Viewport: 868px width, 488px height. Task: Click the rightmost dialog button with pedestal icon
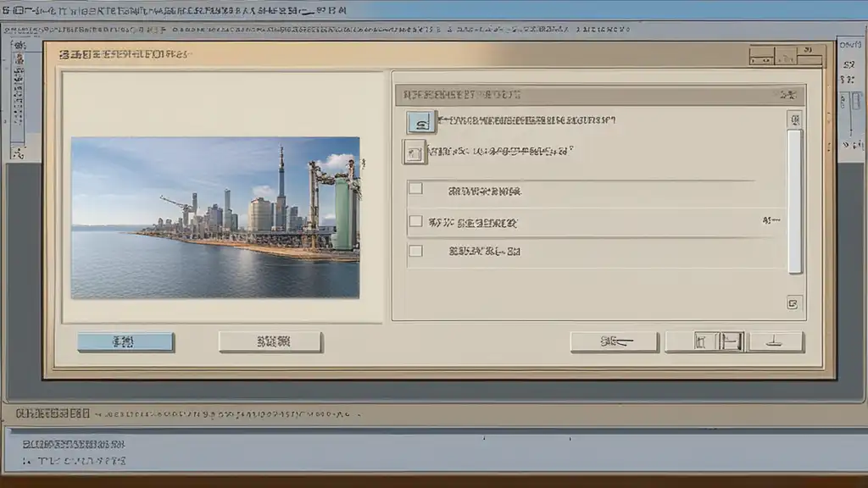[775, 342]
